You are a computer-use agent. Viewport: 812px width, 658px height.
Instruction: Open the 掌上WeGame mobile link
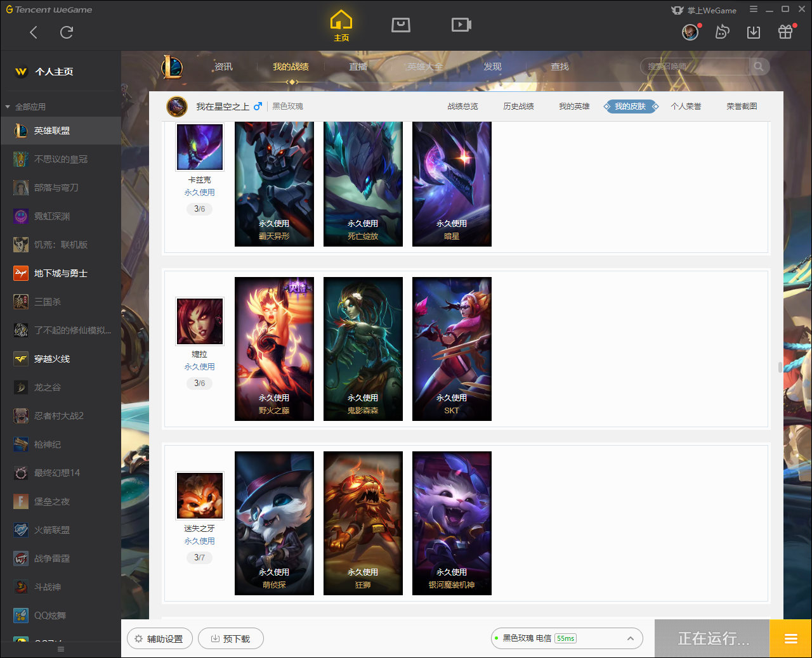[704, 10]
